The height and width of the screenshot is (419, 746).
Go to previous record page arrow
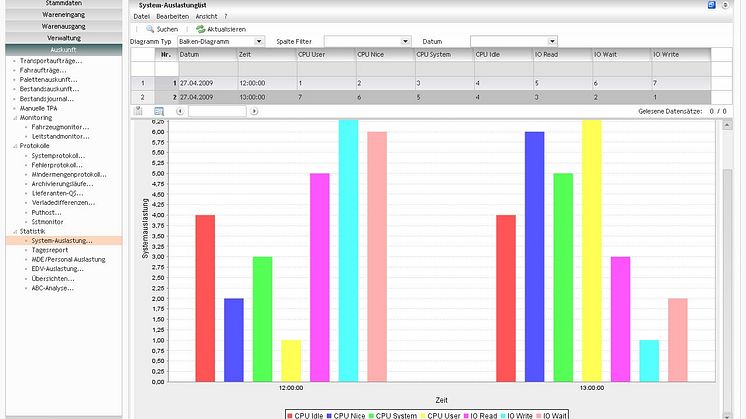tap(180, 111)
